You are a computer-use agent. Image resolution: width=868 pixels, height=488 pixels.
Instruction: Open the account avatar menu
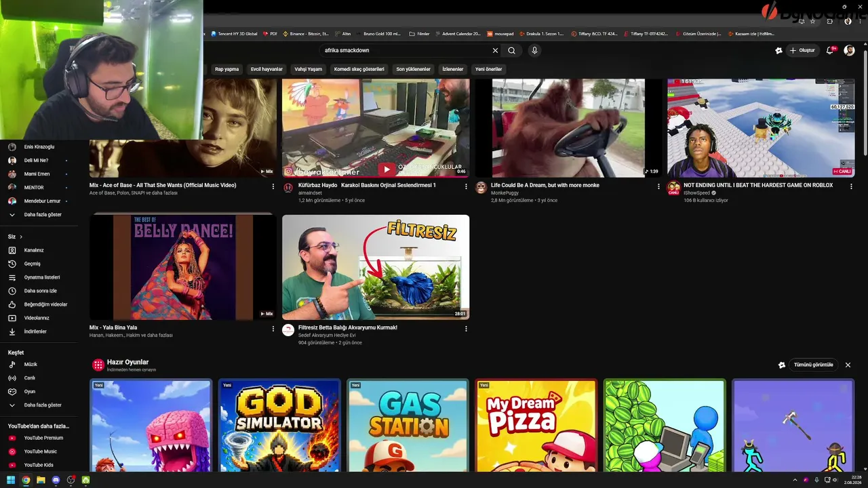pyautogui.click(x=849, y=50)
